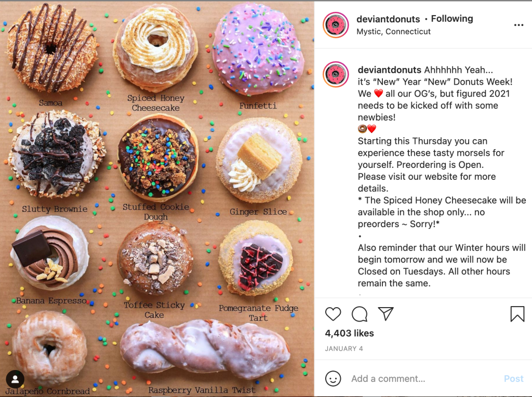Open deviantdonuts username link in header

click(388, 19)
